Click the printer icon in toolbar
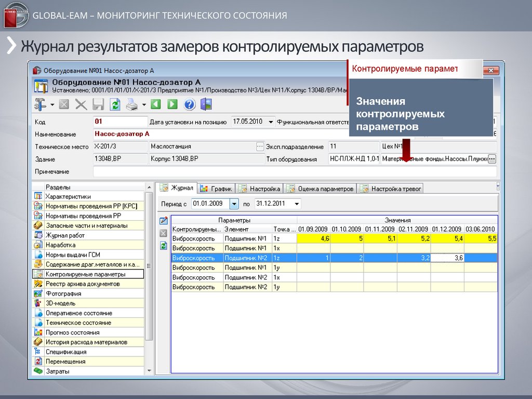 (x=132, y=104)
